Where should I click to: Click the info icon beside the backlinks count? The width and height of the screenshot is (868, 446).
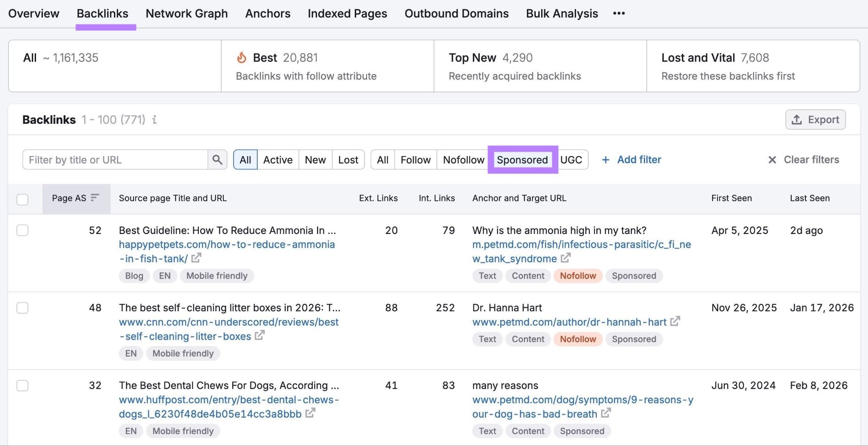coord(155,120)
